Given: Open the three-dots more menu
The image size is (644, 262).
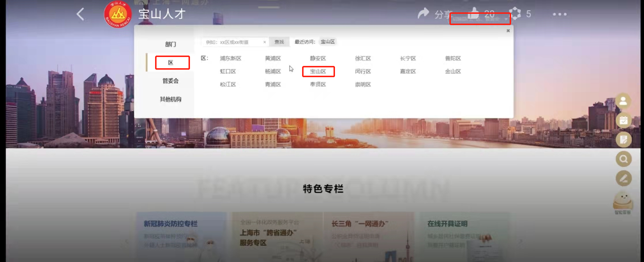Looking at the screenshot, I should tap(560, 14).
